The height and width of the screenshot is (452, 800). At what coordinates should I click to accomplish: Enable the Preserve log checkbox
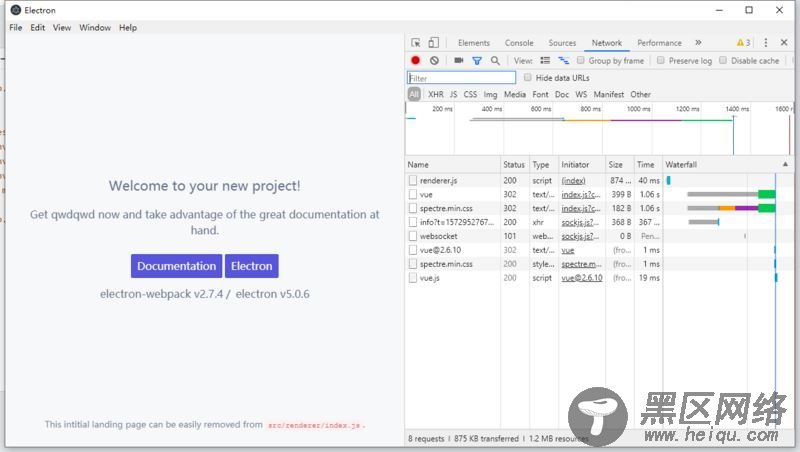click(x=661, y=60)
